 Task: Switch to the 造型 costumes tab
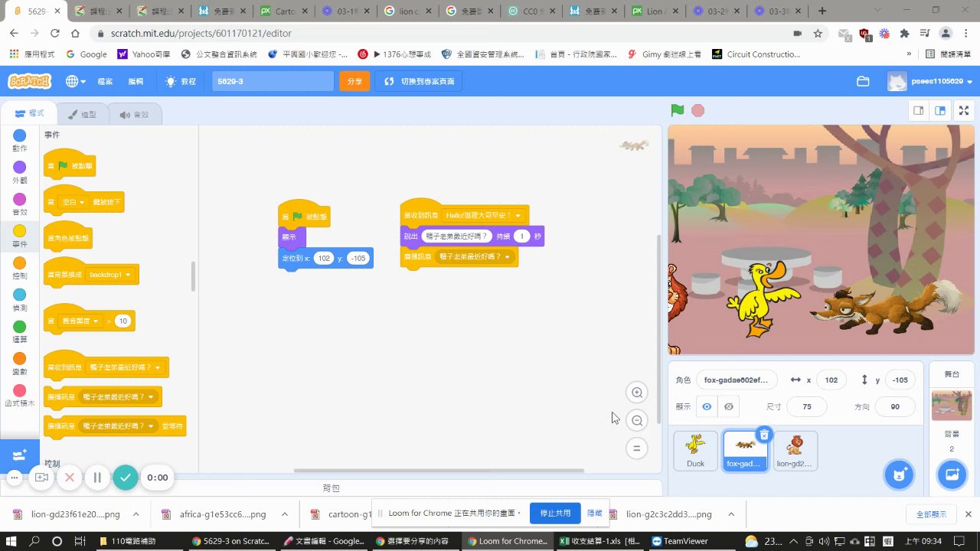(x=82, y=115)
